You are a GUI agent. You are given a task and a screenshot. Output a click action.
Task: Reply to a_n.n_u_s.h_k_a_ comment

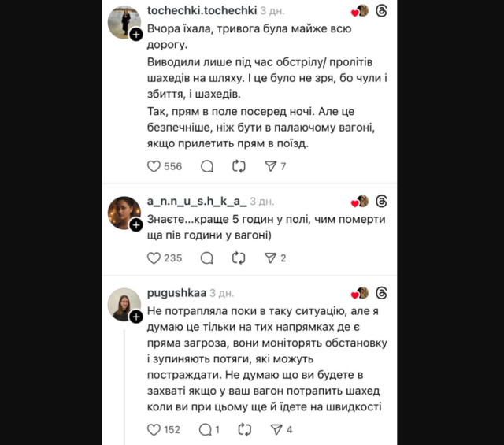[207, 258]
